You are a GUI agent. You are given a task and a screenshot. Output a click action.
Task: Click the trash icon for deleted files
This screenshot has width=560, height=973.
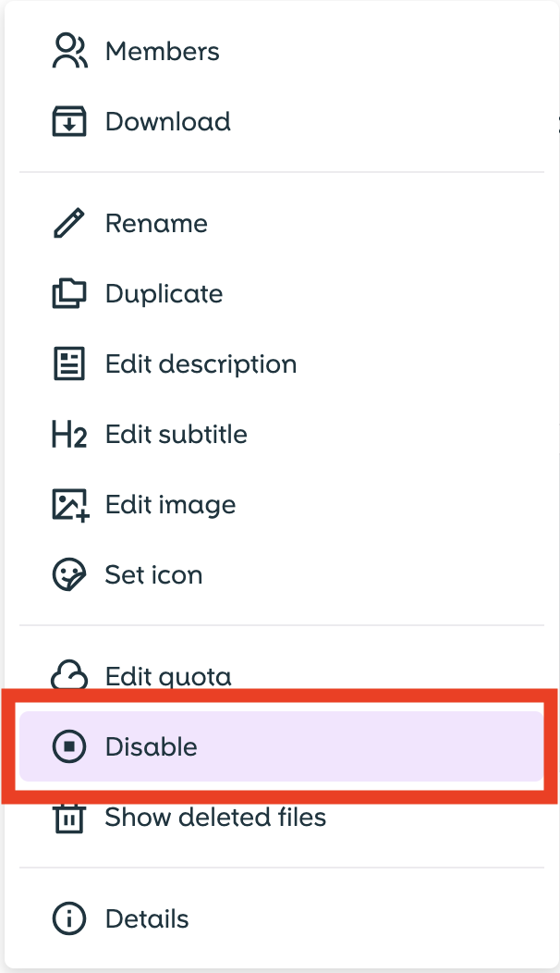click(69, 818)
